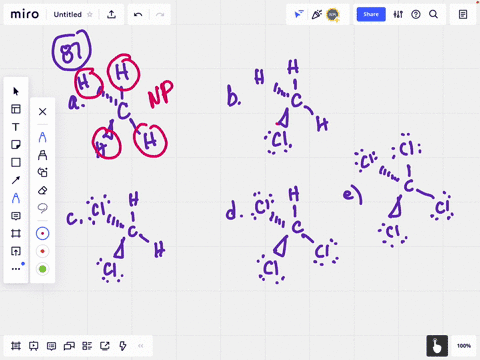This screenshot has height=360, width=480.
Task: Click the upload tool
Action: click(x=16, y=251)
